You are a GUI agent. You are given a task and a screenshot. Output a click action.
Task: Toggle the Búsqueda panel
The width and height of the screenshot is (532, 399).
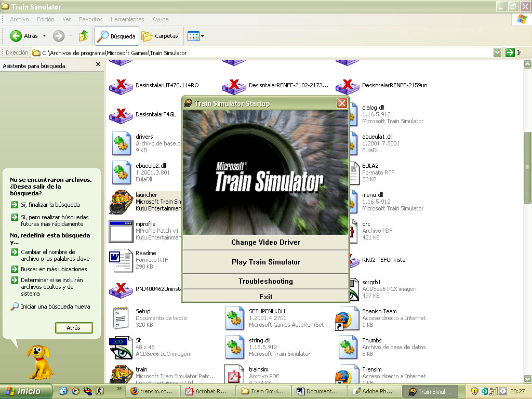click(116, 36)
